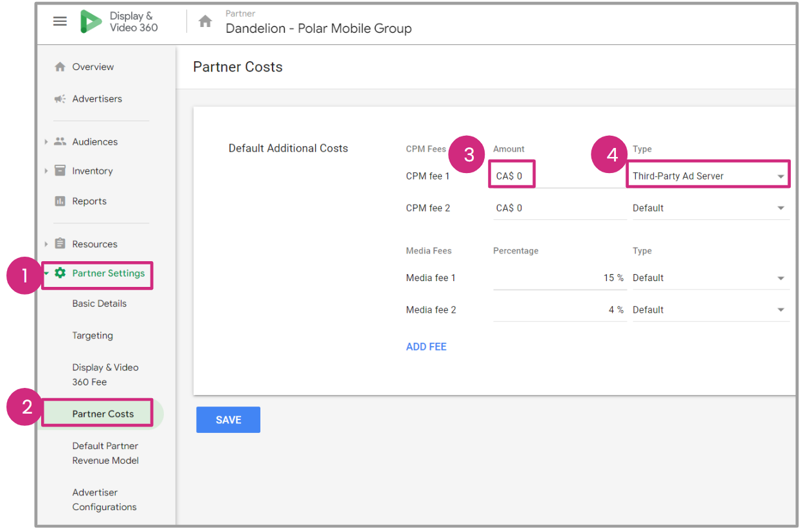This screenshot has width=812, height=532.
Task: Click the ADD FEE link
Action: click(426, 347)
